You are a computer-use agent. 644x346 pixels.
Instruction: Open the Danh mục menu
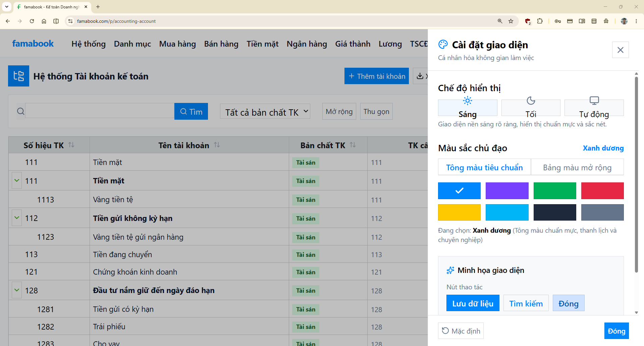[132, 44]
